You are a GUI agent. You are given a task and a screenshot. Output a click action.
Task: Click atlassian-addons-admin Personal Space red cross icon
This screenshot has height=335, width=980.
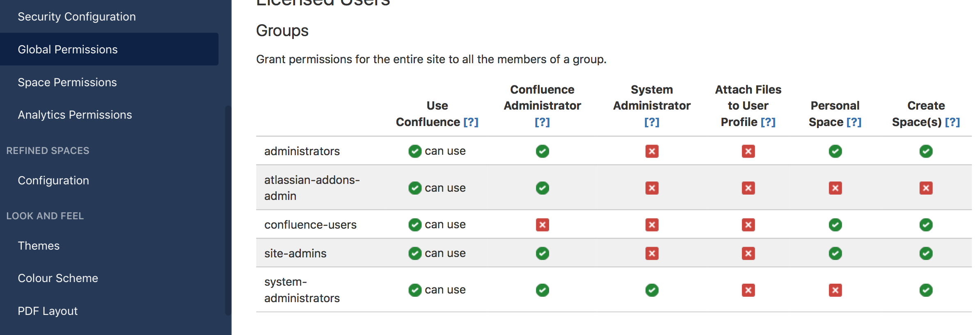[x=835, y=188]
